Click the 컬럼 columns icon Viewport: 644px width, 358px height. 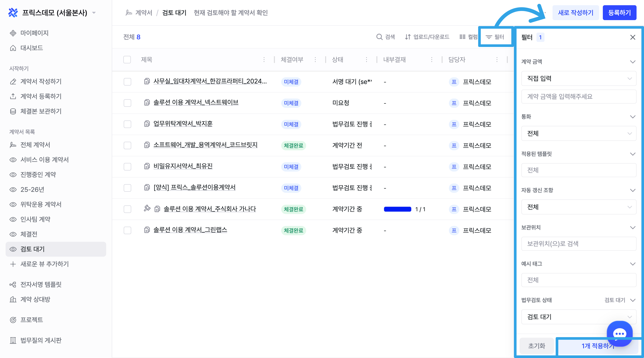(x=462, y=37)
